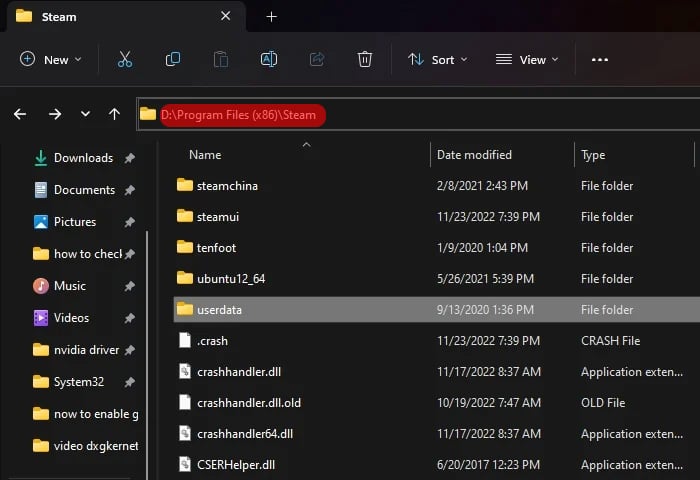Toggle the pin beside Videos
Viewport: 700px width, 480px height.
pyautogui.click(x=129, y=318)
